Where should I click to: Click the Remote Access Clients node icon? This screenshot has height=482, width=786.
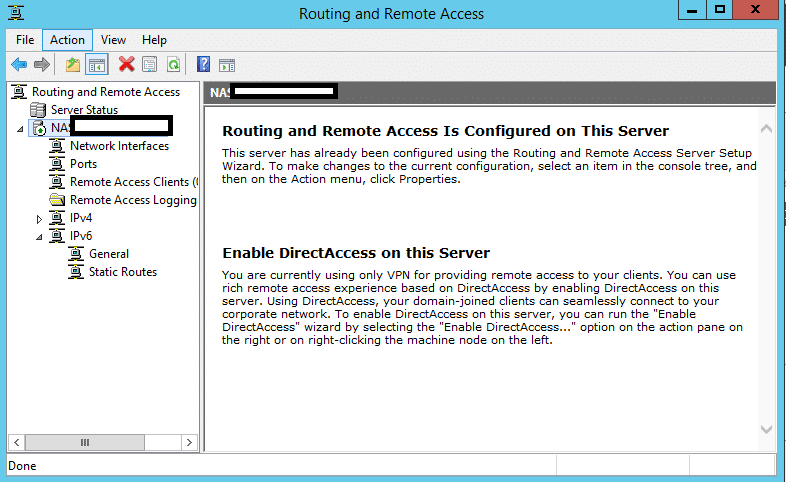tap(57, 182)
